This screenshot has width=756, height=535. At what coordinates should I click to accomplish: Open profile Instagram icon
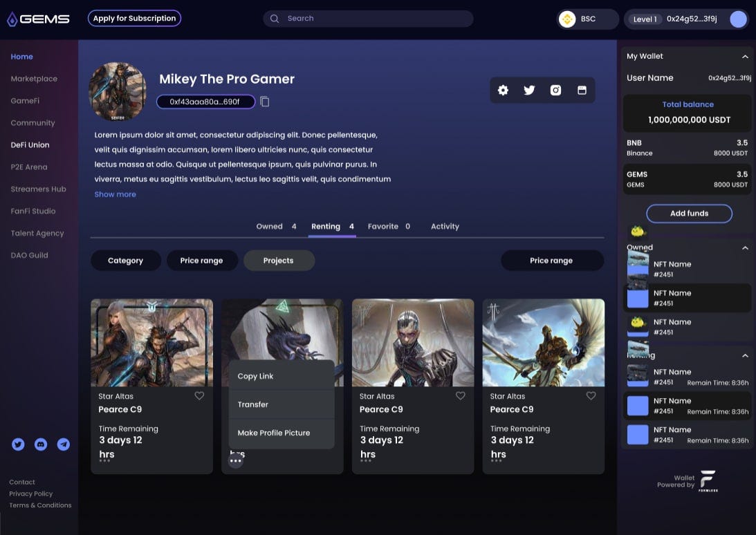click(x=555, y=90)
